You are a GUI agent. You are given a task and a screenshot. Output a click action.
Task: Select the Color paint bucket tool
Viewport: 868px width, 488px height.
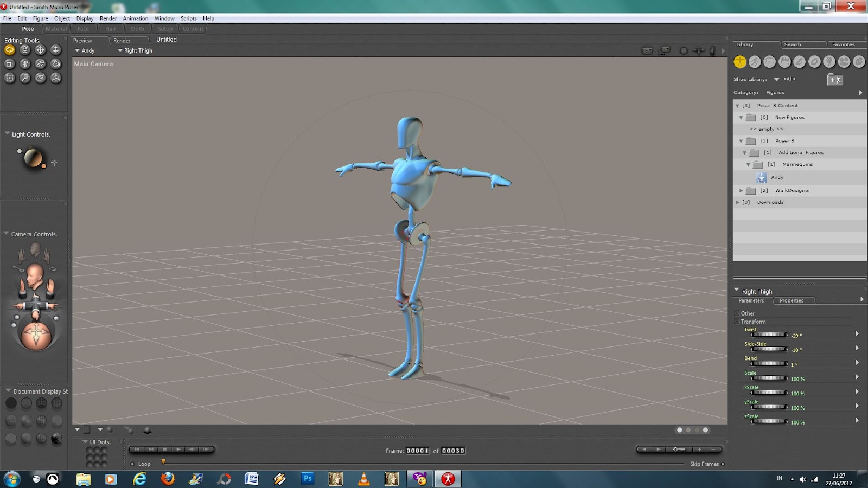pos(55,63)
